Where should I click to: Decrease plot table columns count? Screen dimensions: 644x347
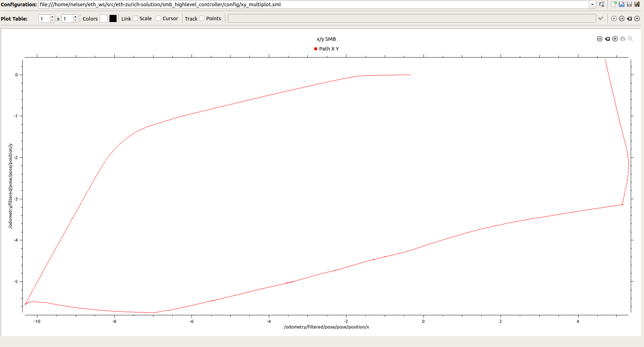[x=75, y=21]
